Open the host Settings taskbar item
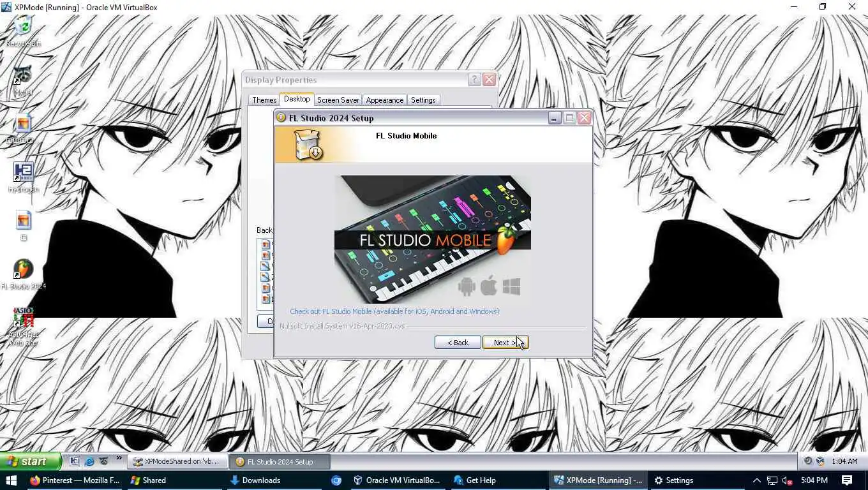This screenshot has height=490, width=868. pos(698,480)
